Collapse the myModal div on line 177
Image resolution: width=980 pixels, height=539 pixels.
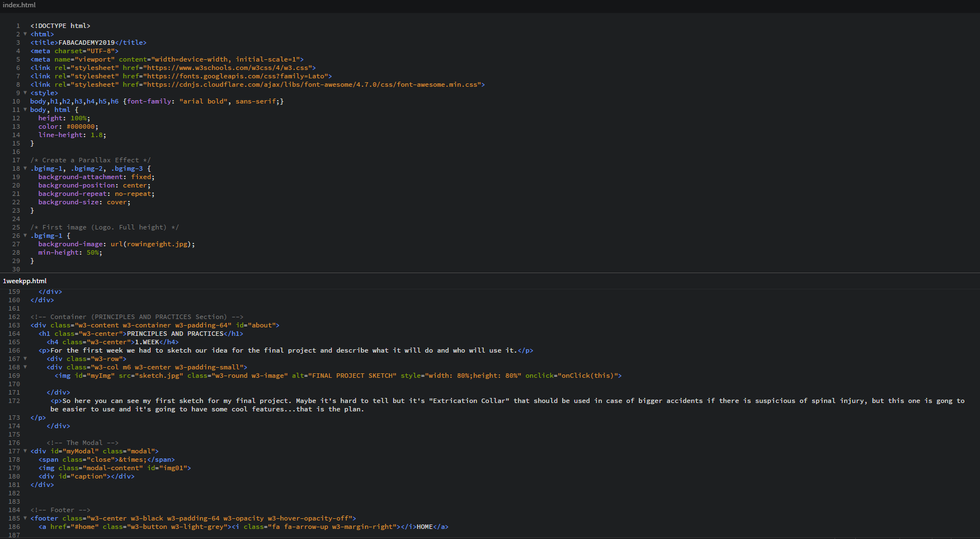25,451
